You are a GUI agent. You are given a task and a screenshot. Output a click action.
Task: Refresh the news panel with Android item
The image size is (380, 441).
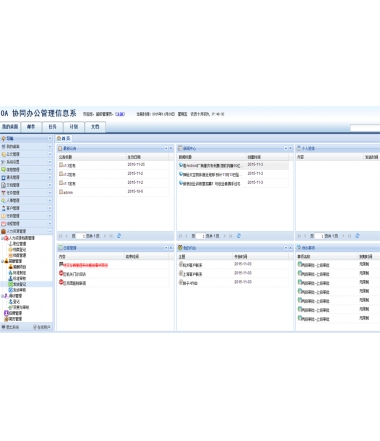(239, 236)
